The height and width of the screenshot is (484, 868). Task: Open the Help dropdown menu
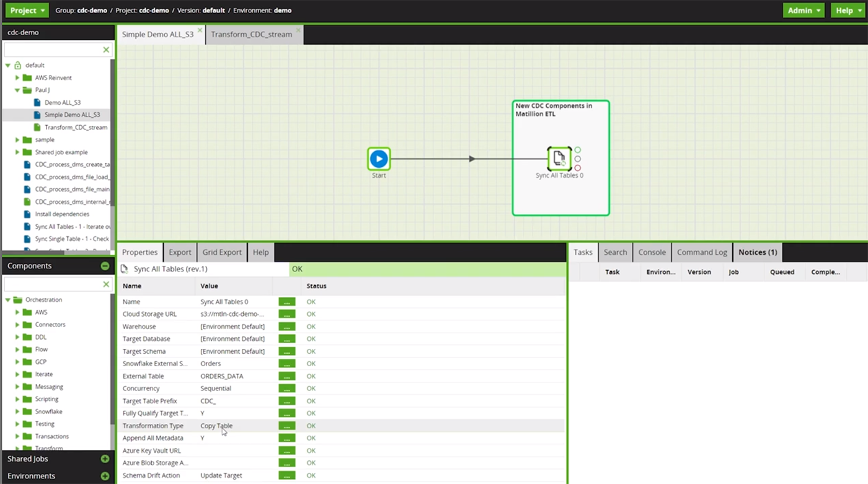click(x=848, y=11)
